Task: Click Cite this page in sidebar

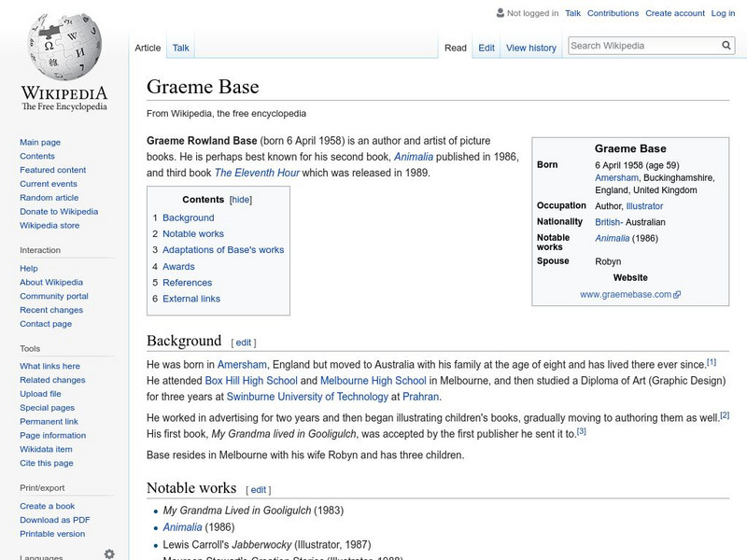Action: pos(46,461)
